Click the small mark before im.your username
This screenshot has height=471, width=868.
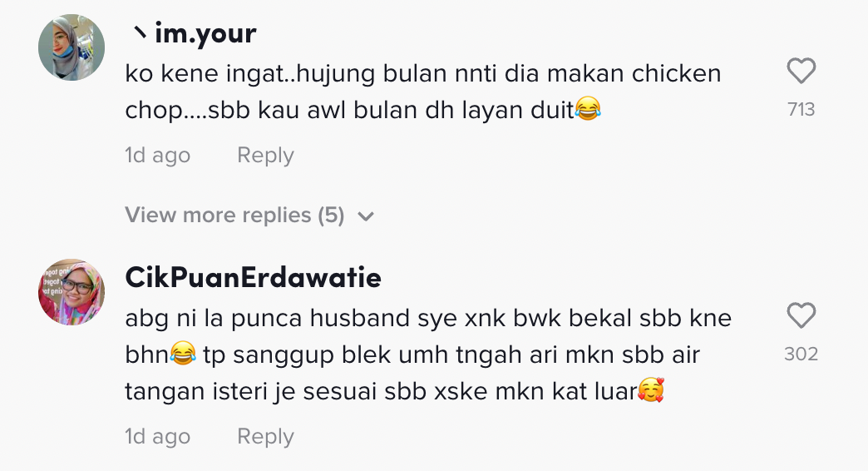coord(139,34)
